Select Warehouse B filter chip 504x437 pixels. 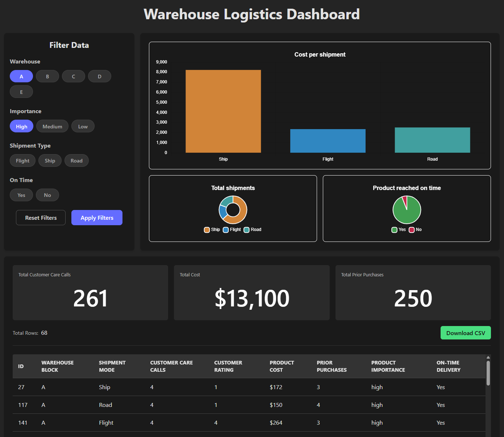(47, 77)
